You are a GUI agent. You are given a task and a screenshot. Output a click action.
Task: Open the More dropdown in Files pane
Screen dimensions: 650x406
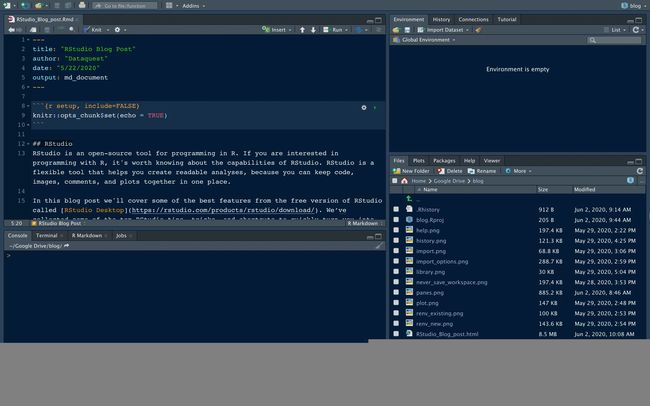pos(519,171)
